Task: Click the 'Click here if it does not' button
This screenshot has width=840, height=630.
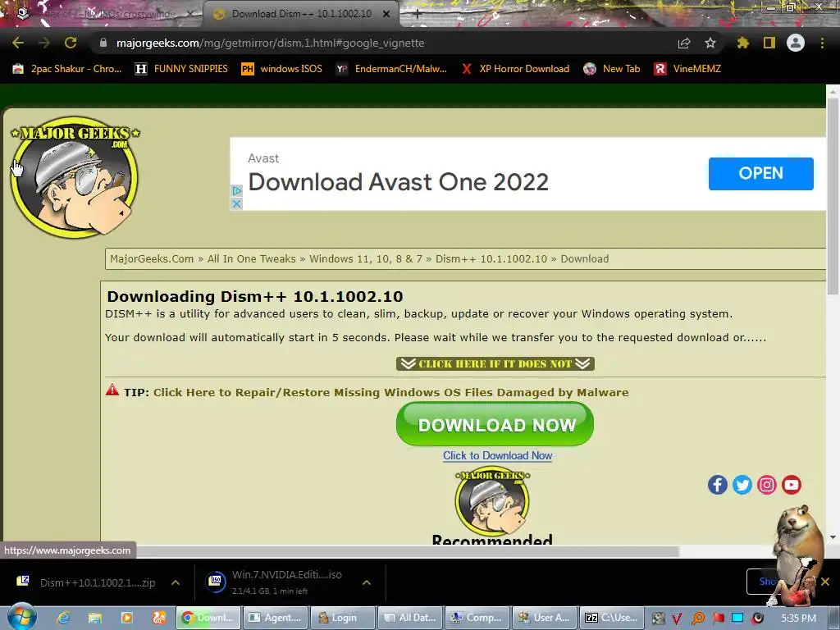Action: pos(495,363)
